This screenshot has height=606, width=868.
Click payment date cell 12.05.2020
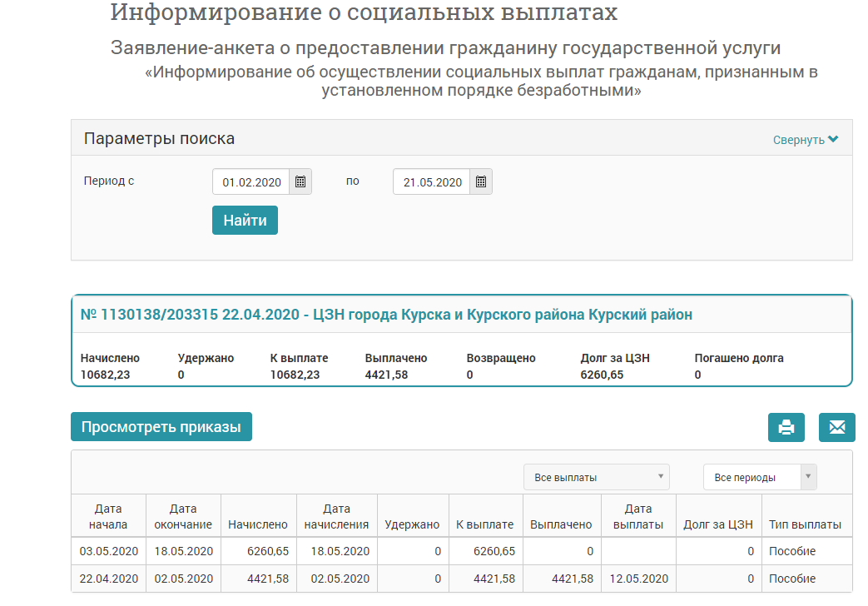point(637,579)
